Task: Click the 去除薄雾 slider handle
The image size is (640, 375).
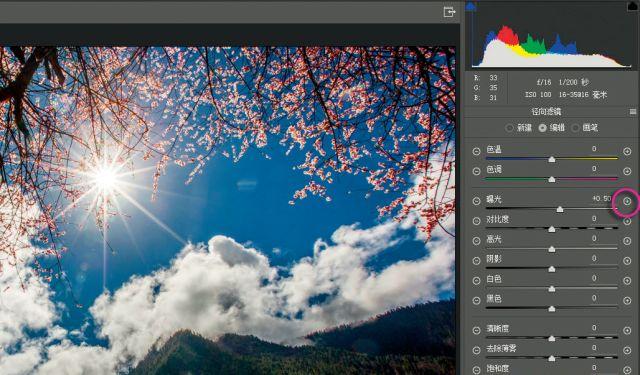Action: pyautogui.click(x=552, y=359)
